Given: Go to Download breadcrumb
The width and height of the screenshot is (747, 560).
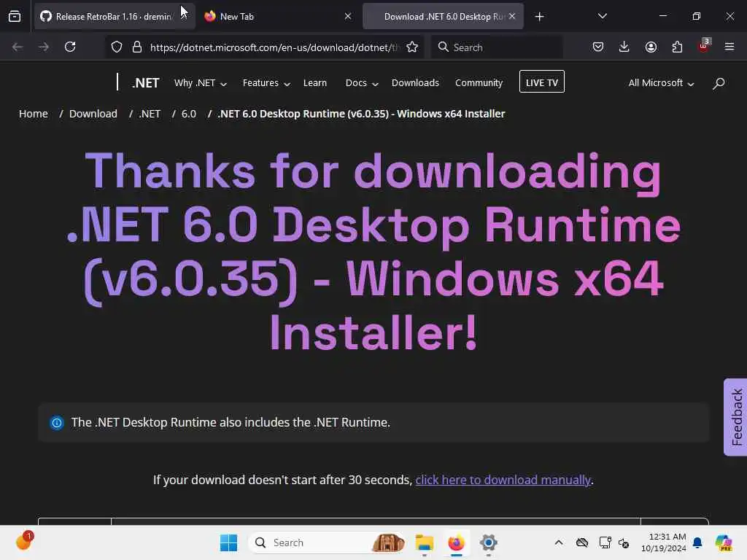Looking at the screenshot, I should 93,114.
